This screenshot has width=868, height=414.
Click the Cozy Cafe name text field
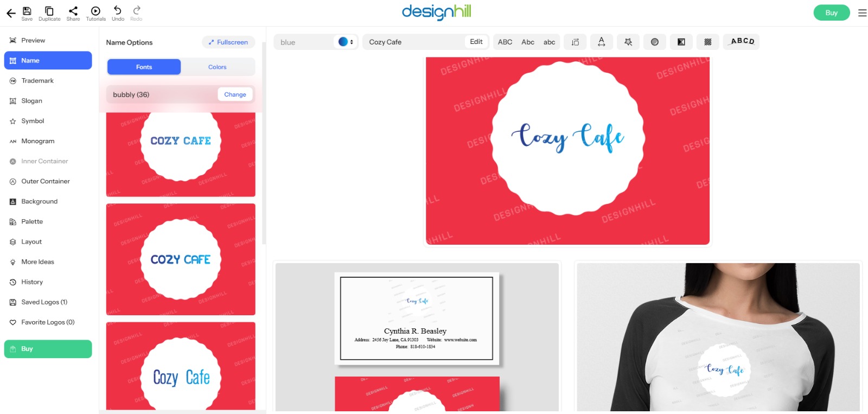point(415,42)
